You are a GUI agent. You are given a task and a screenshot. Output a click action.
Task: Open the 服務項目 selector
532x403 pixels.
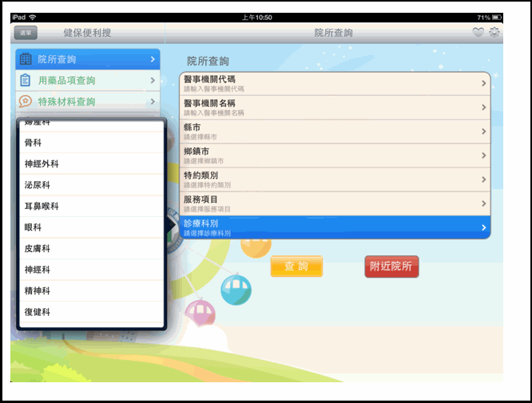335,203
